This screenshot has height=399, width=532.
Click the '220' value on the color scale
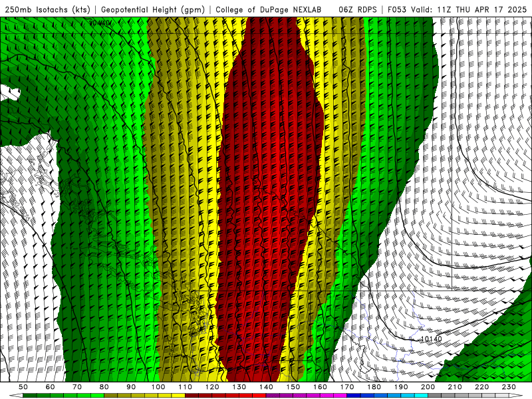tap(482, 387)
